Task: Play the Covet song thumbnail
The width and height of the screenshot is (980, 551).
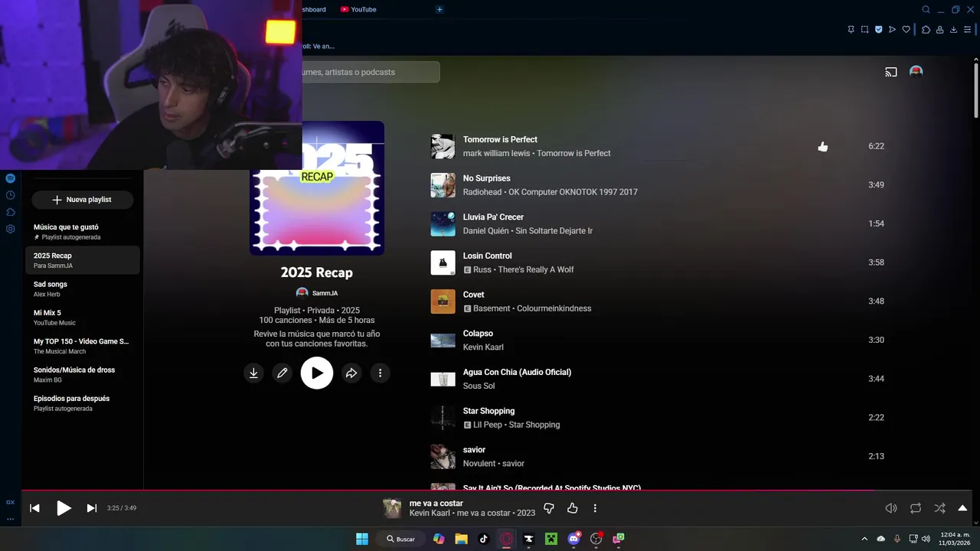Action: pos(443,302)
